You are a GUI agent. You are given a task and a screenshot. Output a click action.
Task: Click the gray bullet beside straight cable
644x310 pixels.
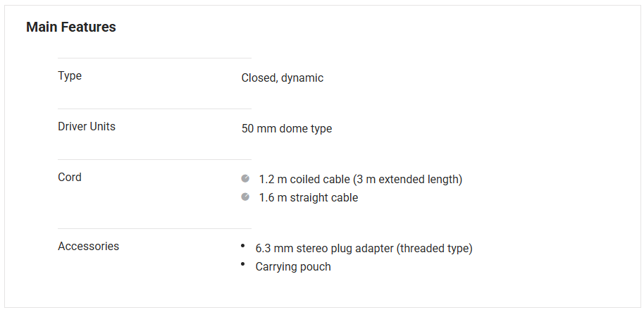pos(245,197)
